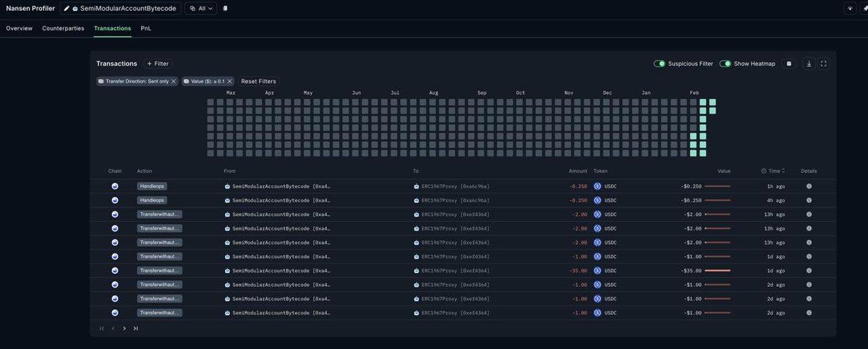The height and width of the screenshot is (349, 868).
Task: Click chain icon in the -$35.00 row
Action: pyautogui.click(x=115, y=270)
